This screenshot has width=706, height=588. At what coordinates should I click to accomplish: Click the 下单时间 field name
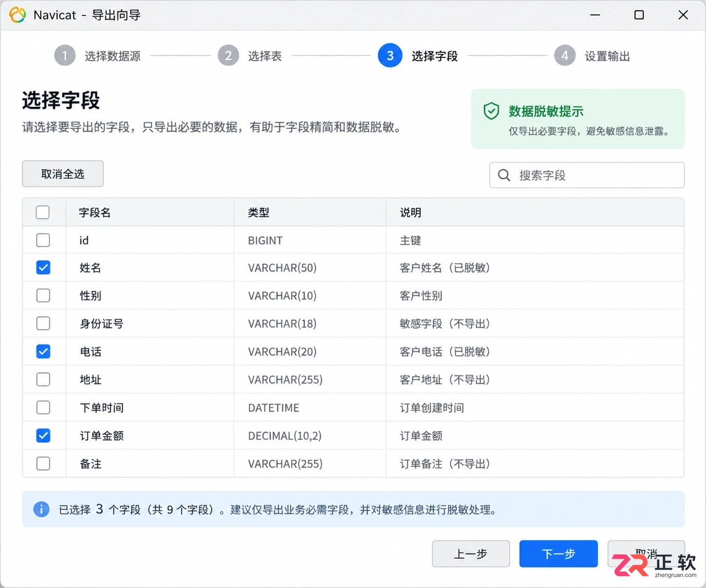coord(102,408)
